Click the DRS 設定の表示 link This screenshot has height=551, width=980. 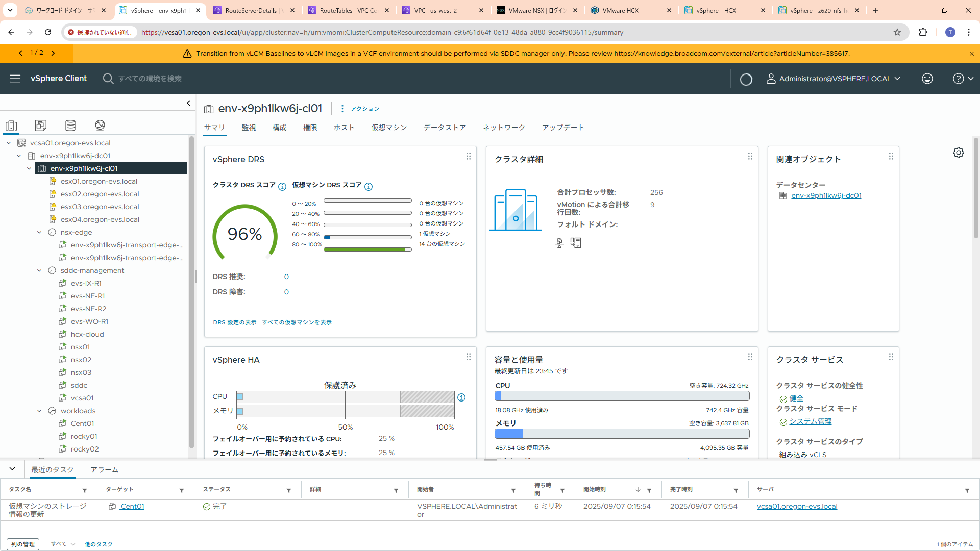pos(234,322)
